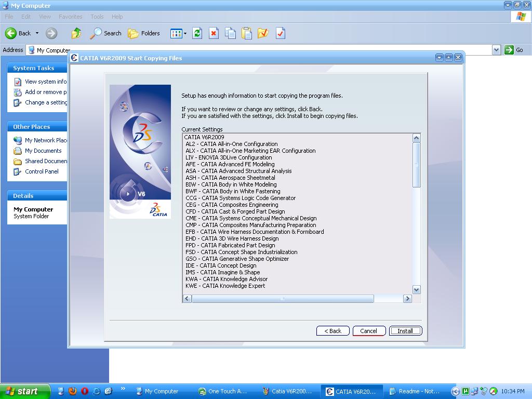Open the Help menu in My Computer
This screenshot has width=532, height=399.
(x=117, y=17)
